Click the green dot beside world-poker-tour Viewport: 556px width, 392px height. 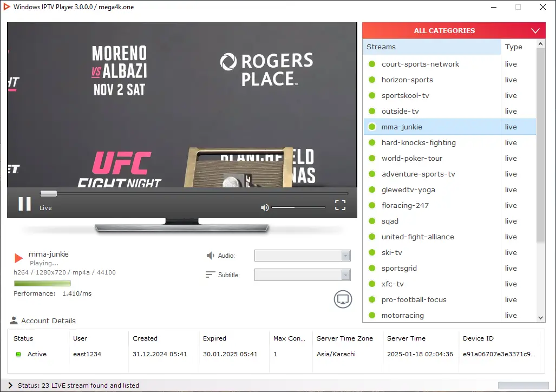click(x=372, y=158)
